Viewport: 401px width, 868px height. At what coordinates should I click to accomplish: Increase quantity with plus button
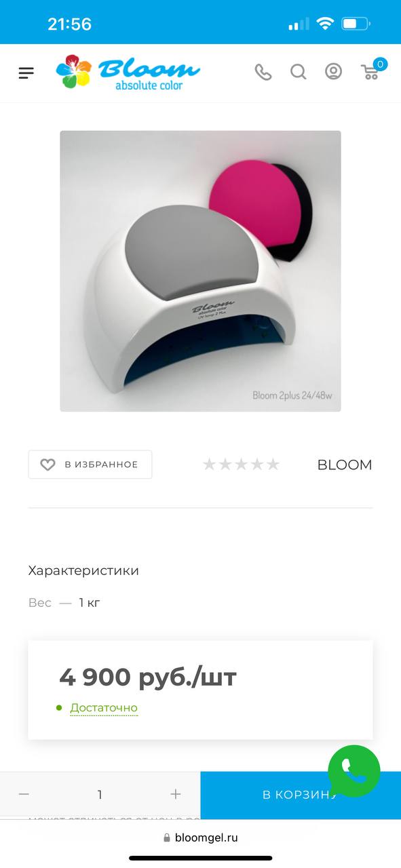click(176, 794)
